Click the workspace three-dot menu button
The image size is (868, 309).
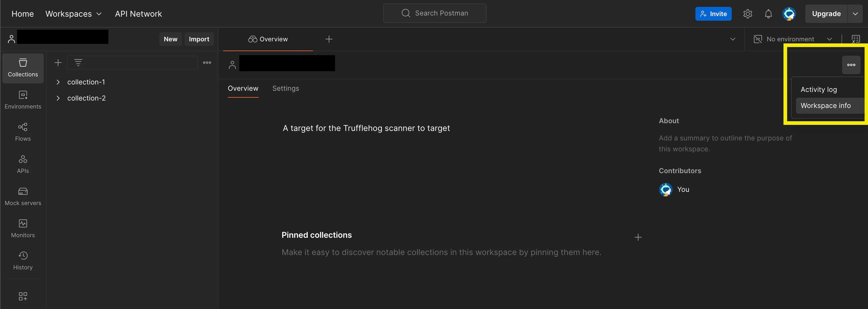tap(851, 65)
